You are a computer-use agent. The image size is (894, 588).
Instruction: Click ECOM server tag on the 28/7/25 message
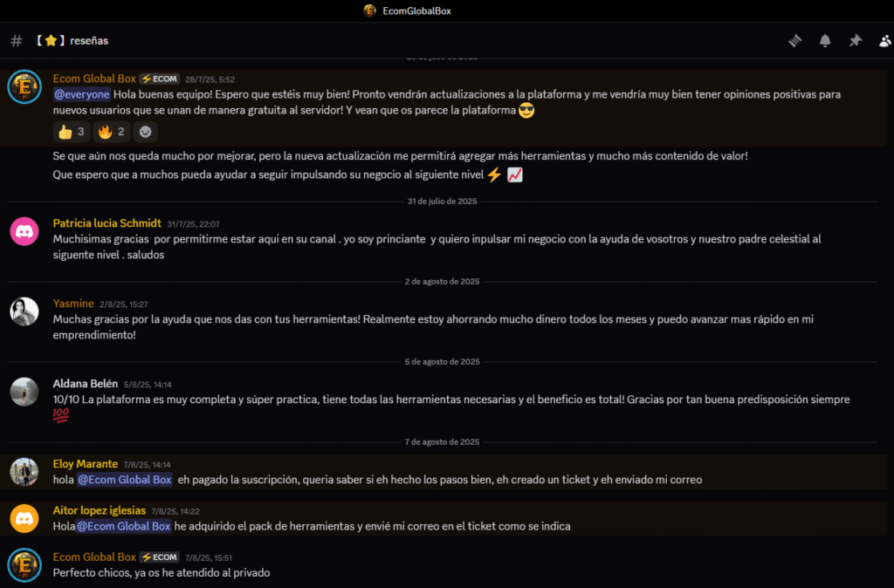click(160, 79)
